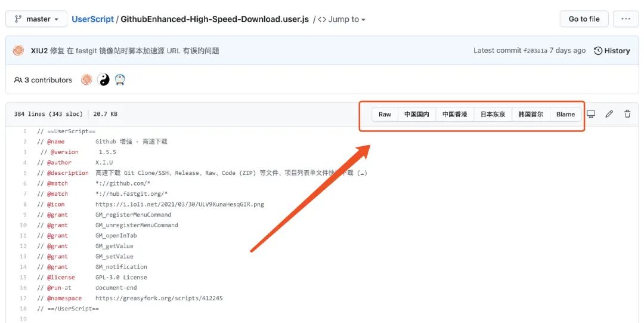Open the UserScript repository link

click(92, 19)
